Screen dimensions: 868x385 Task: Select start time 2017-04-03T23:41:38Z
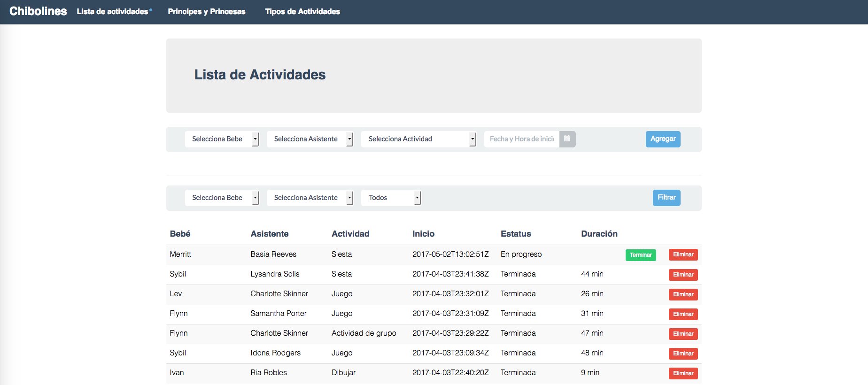[x=450, y=274]
